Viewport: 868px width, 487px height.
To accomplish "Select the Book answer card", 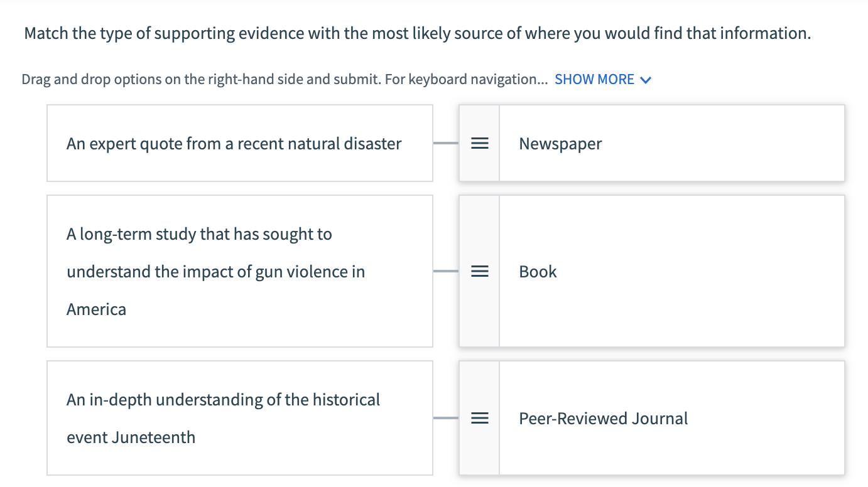I will (671, 271).
